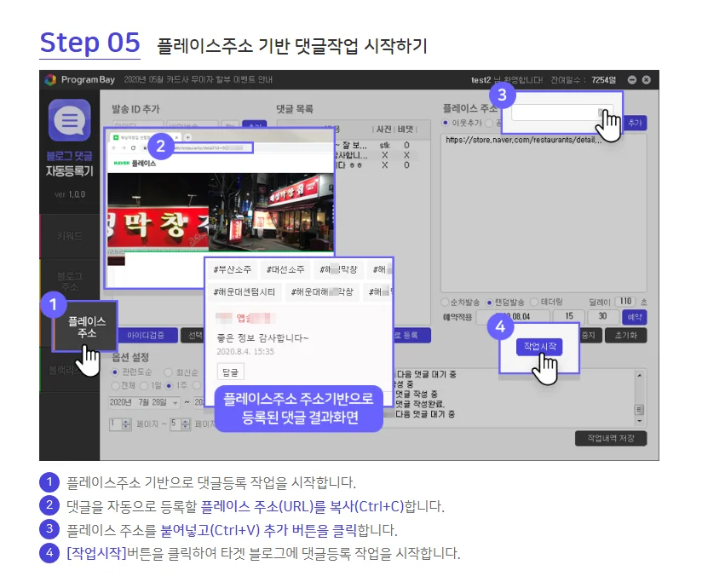Click the 비댓 column header
Image resolution: width=725 pixels, height=588 pixels.
point(405,130)
